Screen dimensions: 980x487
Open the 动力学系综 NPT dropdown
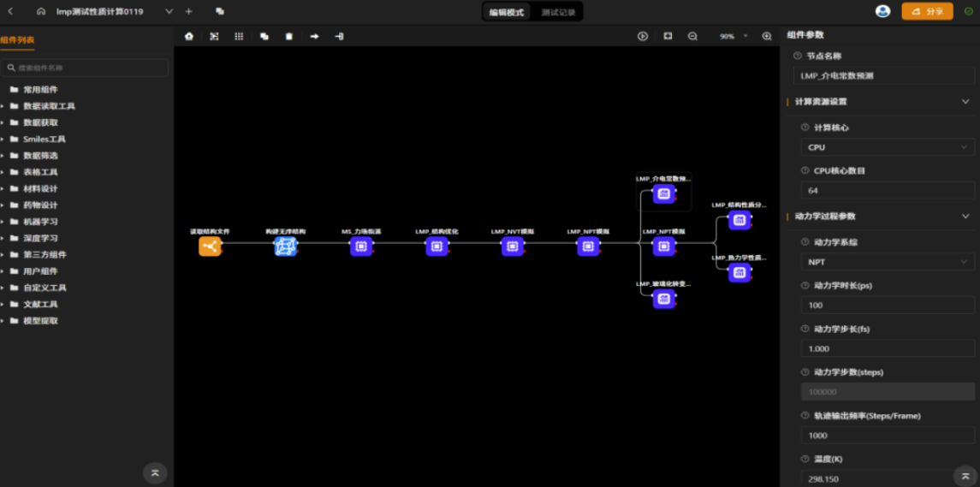pyautogui.click(x=887, y=262)
